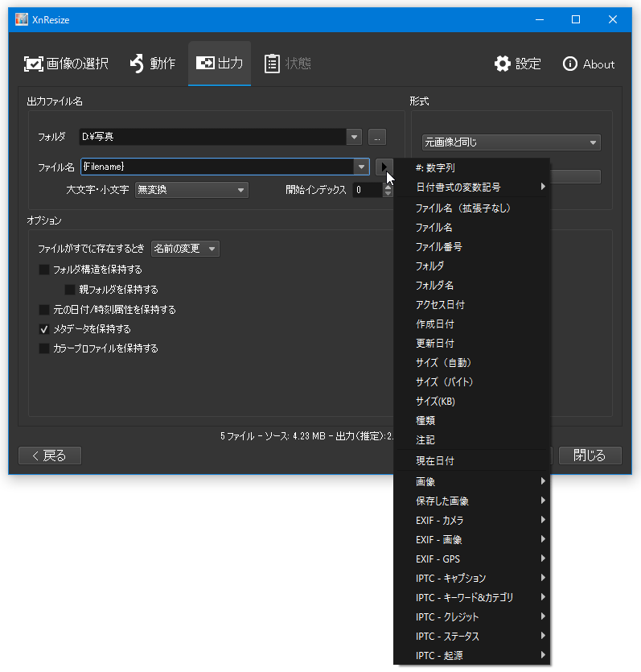
Task: Close the XnResize window
Action: click(613, 19)
